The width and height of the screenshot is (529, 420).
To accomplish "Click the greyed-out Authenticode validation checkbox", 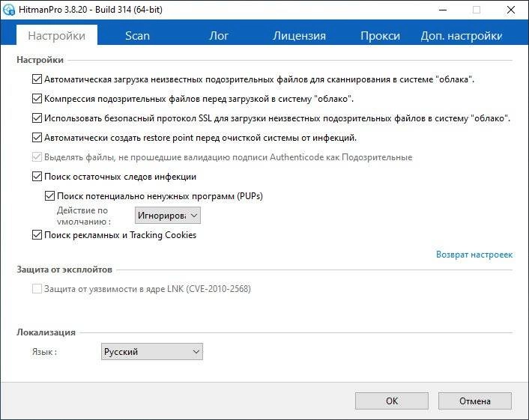I will [x=37, y=157].
